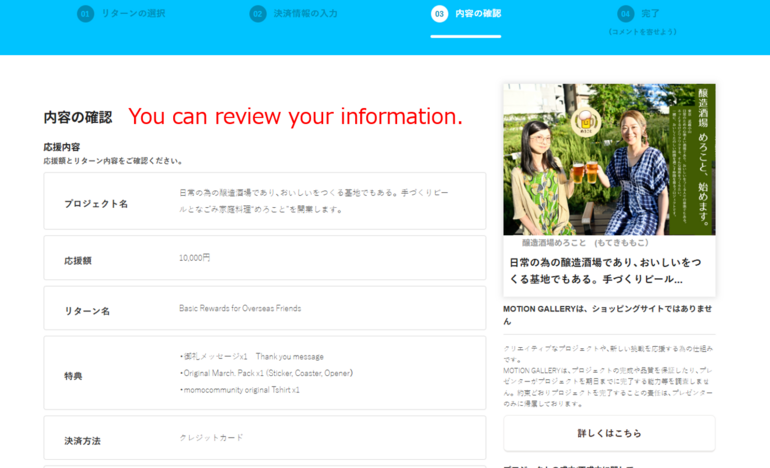Click project title 日常の為の醸造酒場であり in sidebar card
This screenshot has height=468, width=770.
point(605,271)
